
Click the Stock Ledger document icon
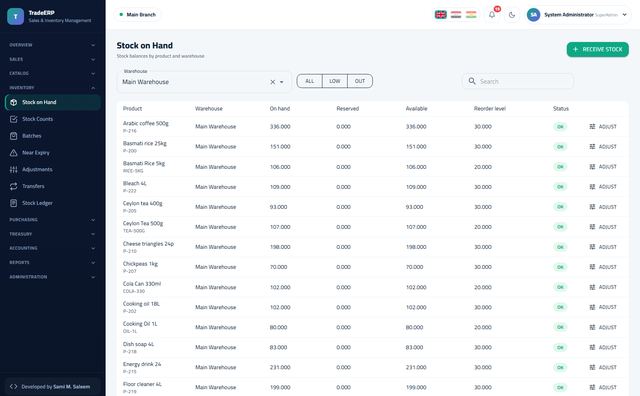[13, 203]
